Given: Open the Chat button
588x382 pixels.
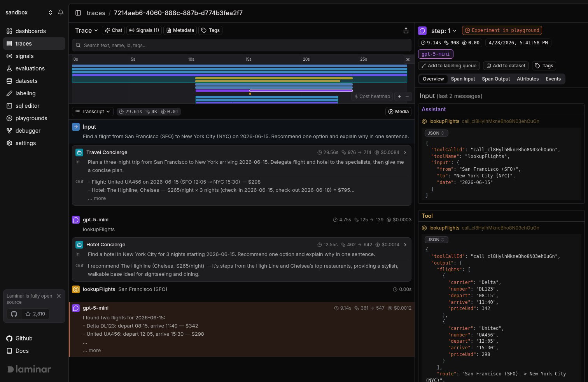Looking at the screenshot, I should 113,30.
